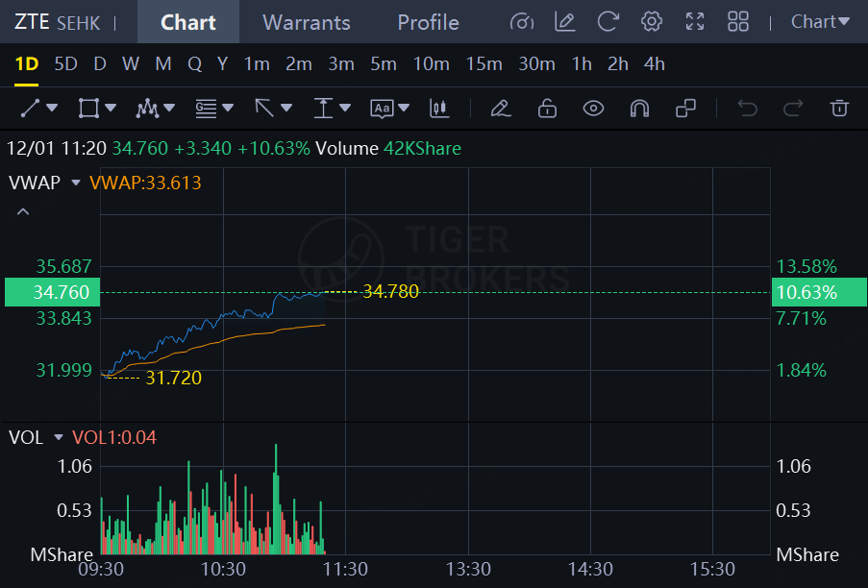Select the 5D timeframe
868x588 pixels.
pos(65,64)
